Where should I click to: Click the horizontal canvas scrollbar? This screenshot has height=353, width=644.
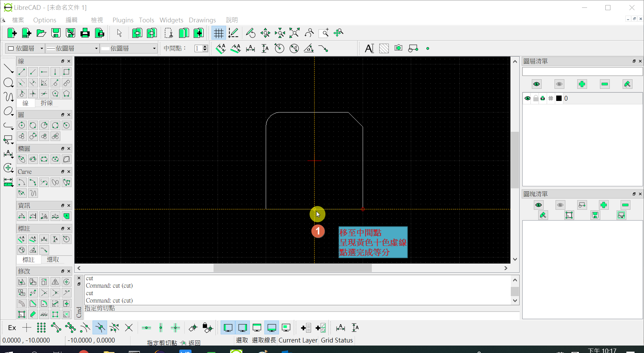[x=292, y=268]
